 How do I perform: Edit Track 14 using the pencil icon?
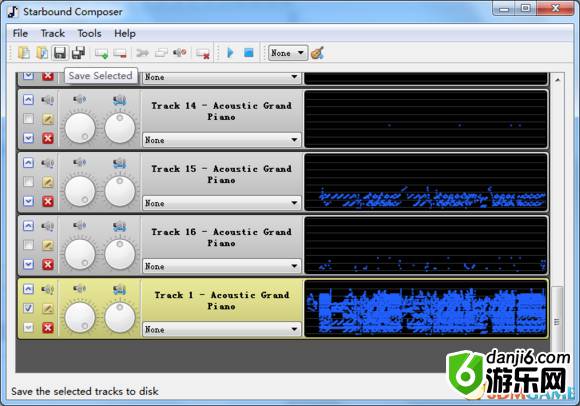coord(48,119)
